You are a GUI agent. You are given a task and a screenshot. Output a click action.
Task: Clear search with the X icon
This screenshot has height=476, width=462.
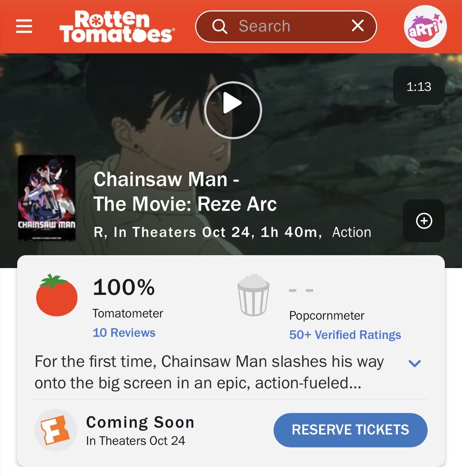point(357,26)
